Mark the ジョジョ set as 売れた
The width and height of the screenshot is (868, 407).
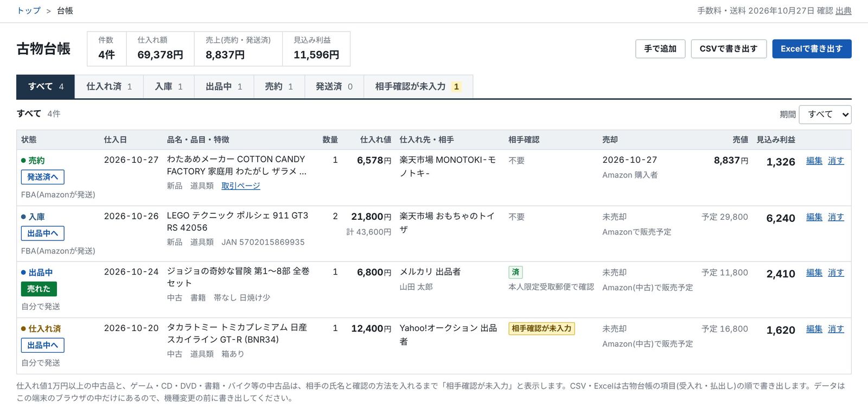point(39,289)
